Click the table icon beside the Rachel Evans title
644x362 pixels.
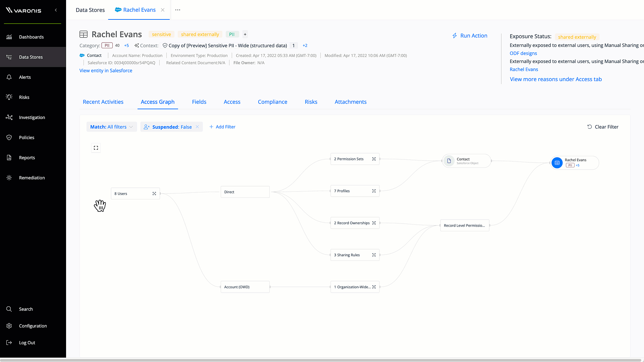[x=84, y=34]
